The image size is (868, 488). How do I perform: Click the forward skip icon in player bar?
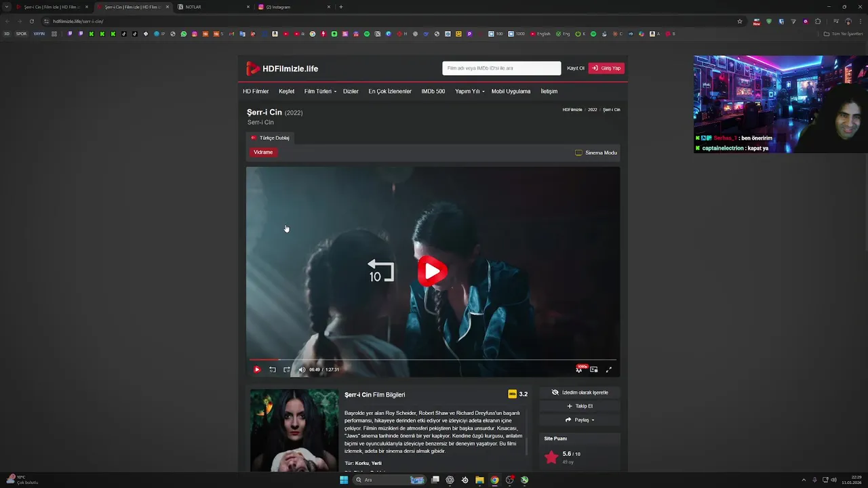(287, 369)
